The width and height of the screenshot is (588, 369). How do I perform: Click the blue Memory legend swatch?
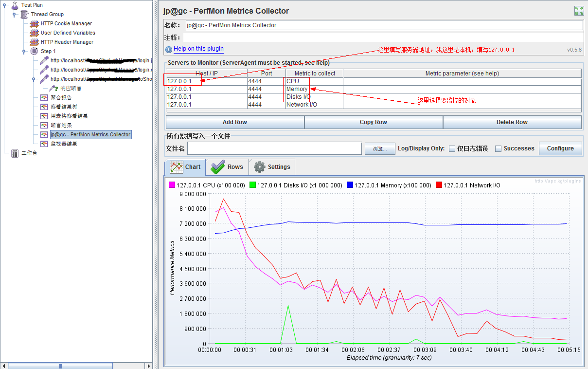(350, 185)
